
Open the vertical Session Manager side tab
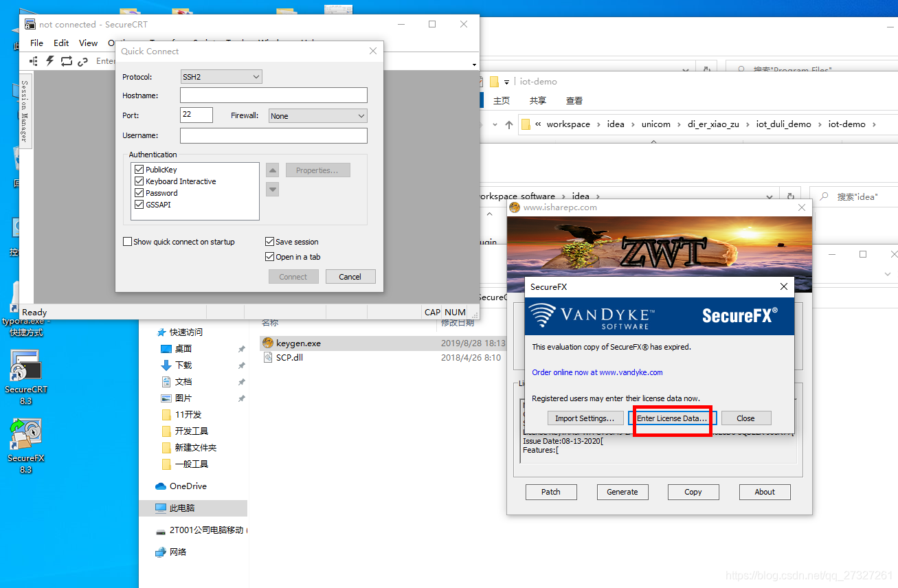click(x=24, y=111)
